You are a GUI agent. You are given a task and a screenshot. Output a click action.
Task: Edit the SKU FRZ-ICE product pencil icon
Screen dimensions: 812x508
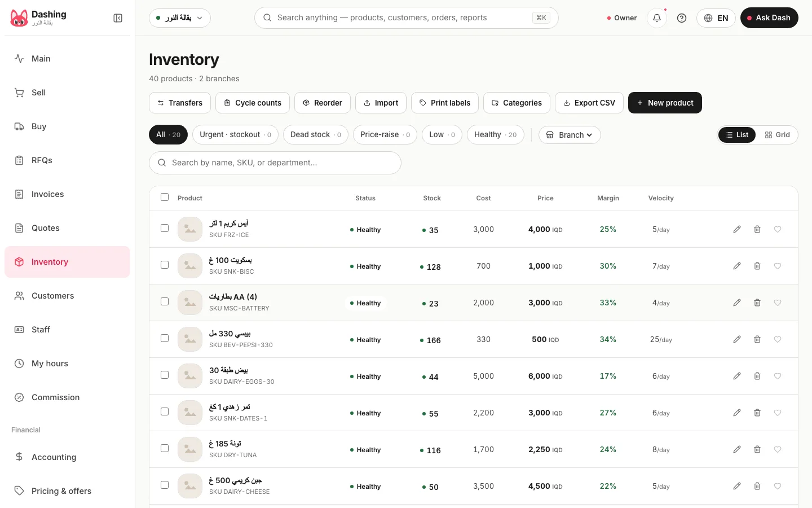click(737, 229)
